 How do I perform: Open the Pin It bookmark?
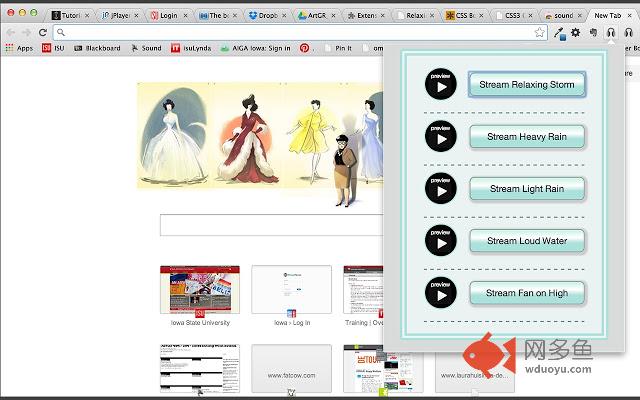click(x=338, y=48)
